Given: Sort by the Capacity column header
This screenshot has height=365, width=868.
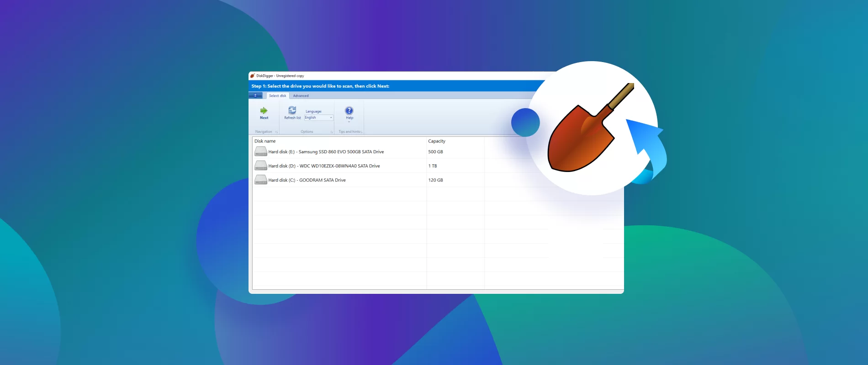Looking at the screenshot, I should 436,141.
